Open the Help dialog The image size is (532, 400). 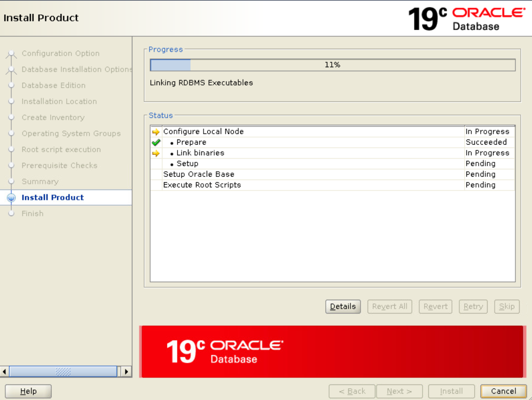(28, 391)
